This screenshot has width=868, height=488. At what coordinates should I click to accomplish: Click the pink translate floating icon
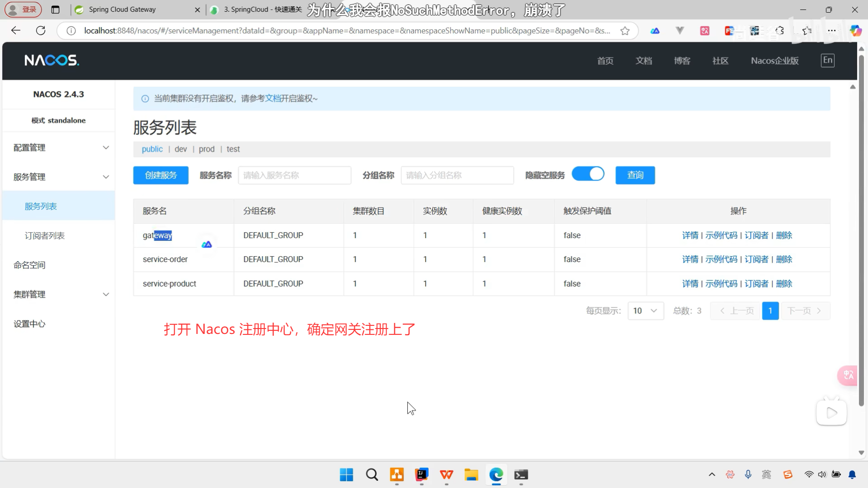click(848, 375)
